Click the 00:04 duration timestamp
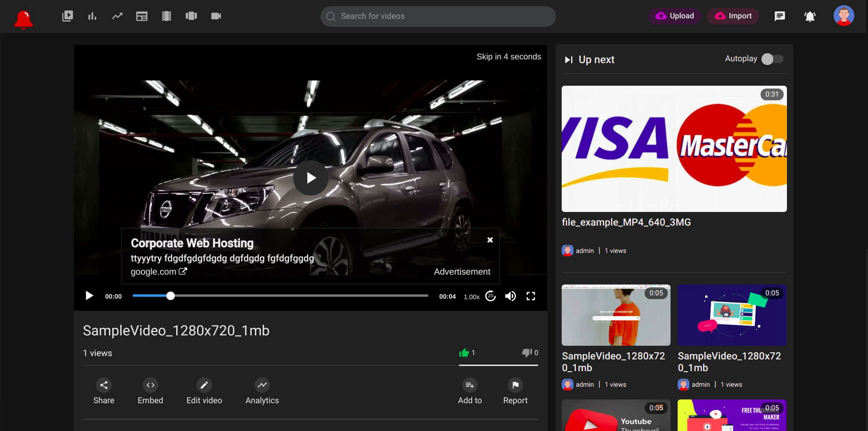 (448, 297)
